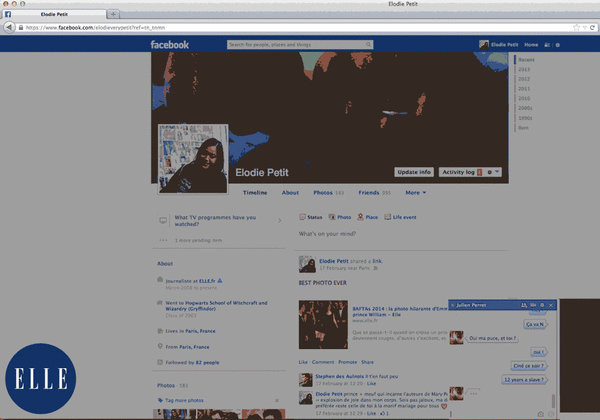
Task: Open the Activity log
Action: [462, 172]
